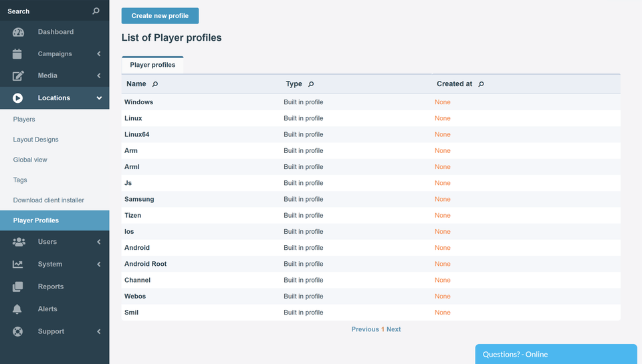The width and height of the screenshot is (642, 364).
Task: Click the Campaigns calendar icon
Action: pos(17,54)
